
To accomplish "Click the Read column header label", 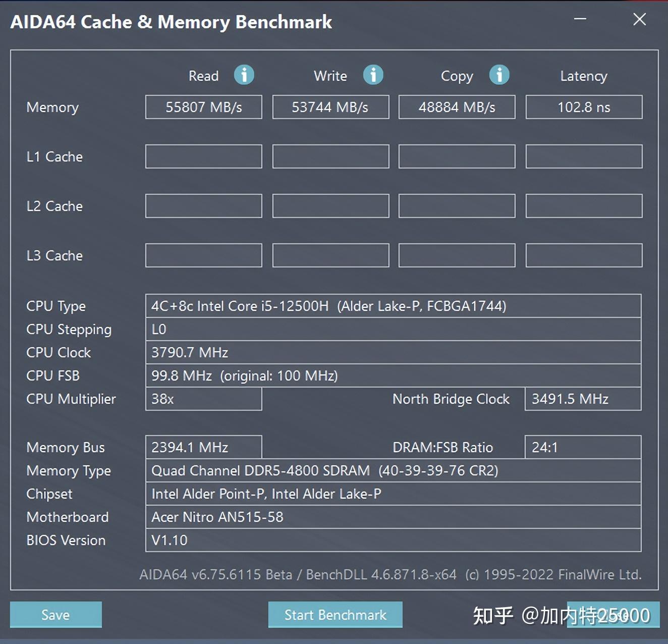I will pyautogui.click(x=204, y=76).
